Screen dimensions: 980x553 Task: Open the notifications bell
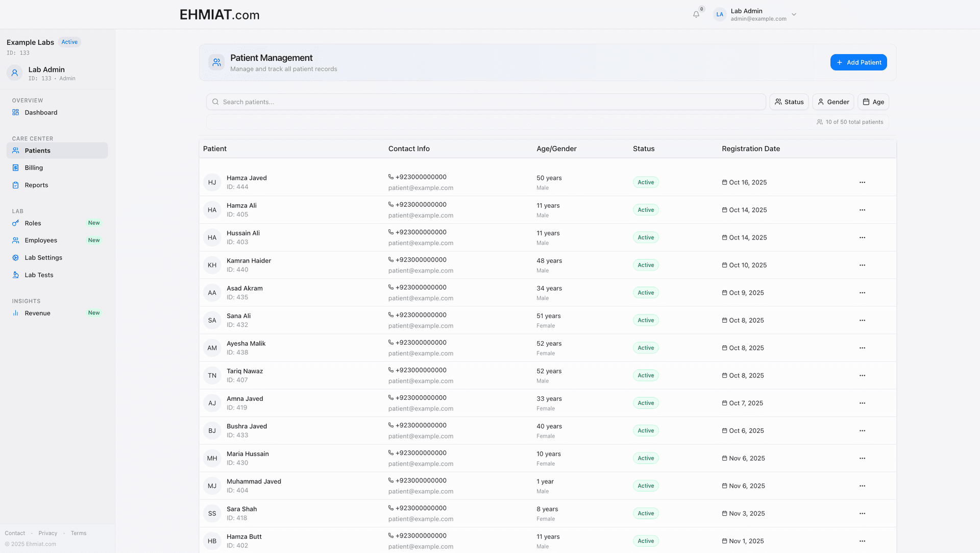696,14
